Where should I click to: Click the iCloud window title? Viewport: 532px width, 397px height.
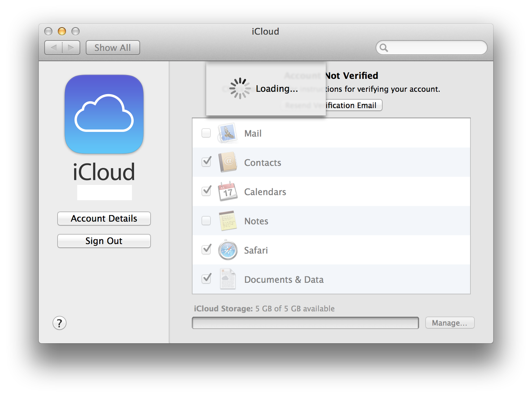point(265,31)
